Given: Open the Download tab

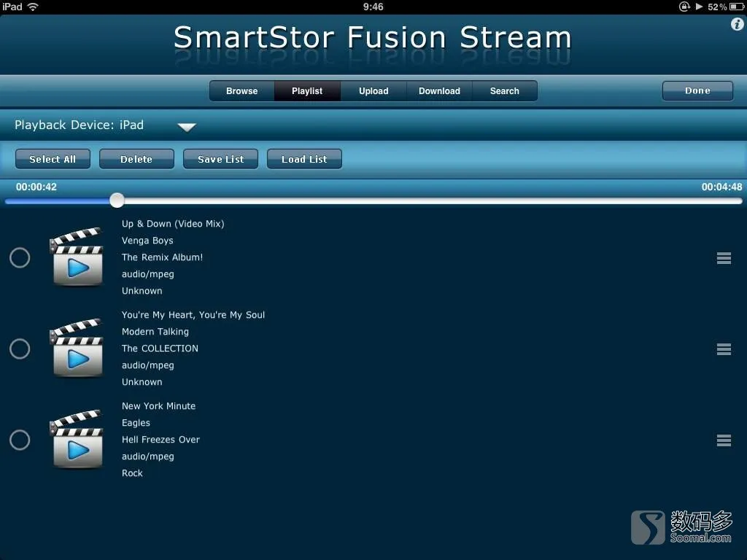Looking at the screenshot, I should [x=439, y=91].
